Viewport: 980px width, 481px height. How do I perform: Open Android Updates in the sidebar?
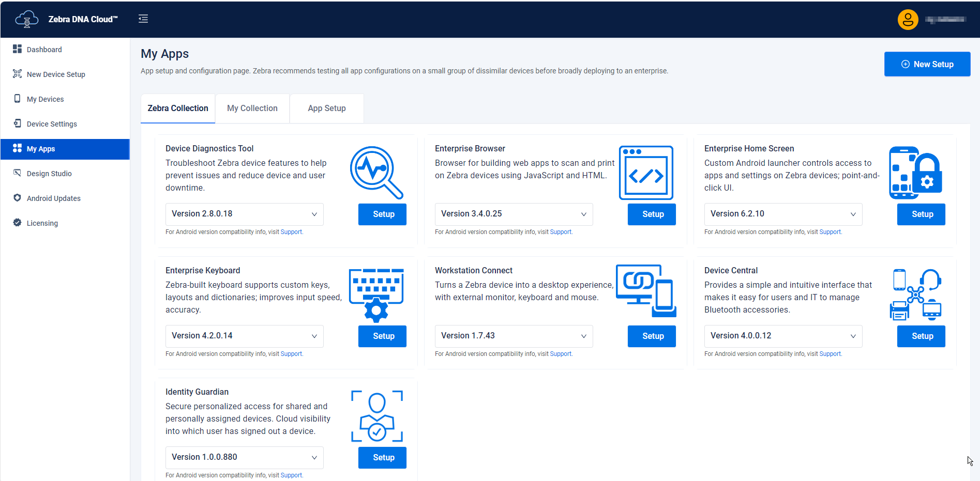(17, 198)
